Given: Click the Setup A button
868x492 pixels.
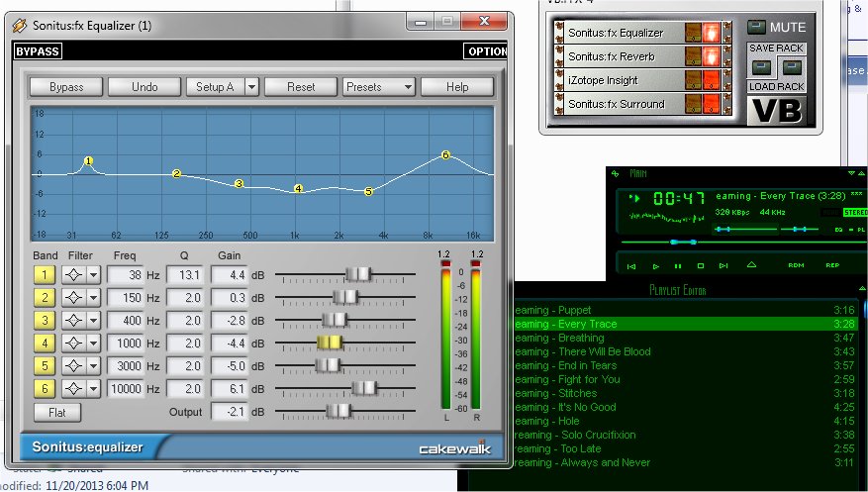Looking at the screenshot, I should [216, 87].
